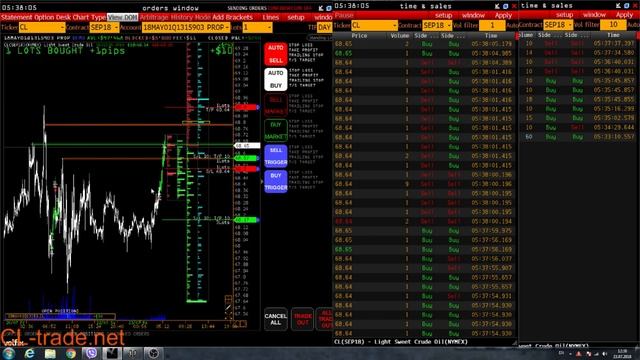
Task: Click blue restore icon of second time & sales
Action: (627, 6)
